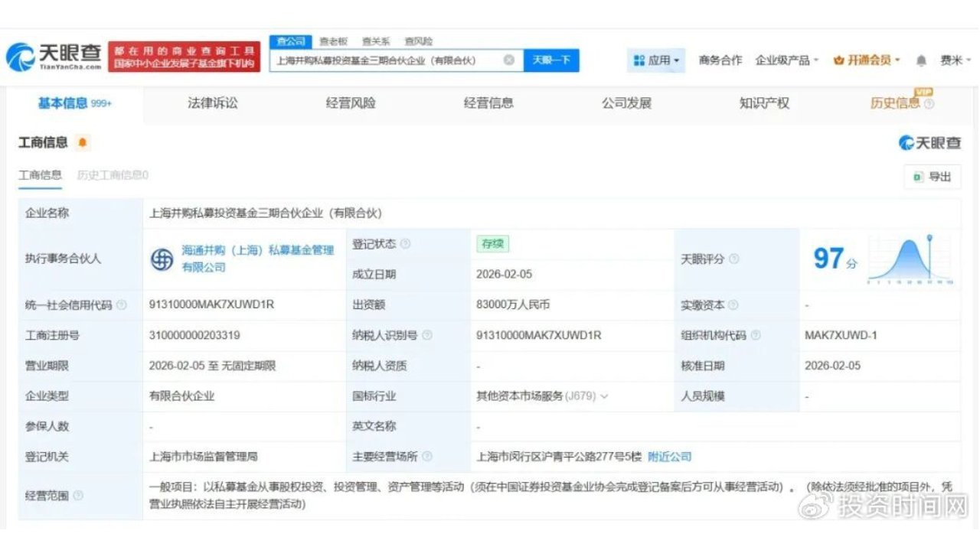Viewport: 980px width, 550px height.
Task: Click the 实缴资本 help question mark
Action: (732, 304)
